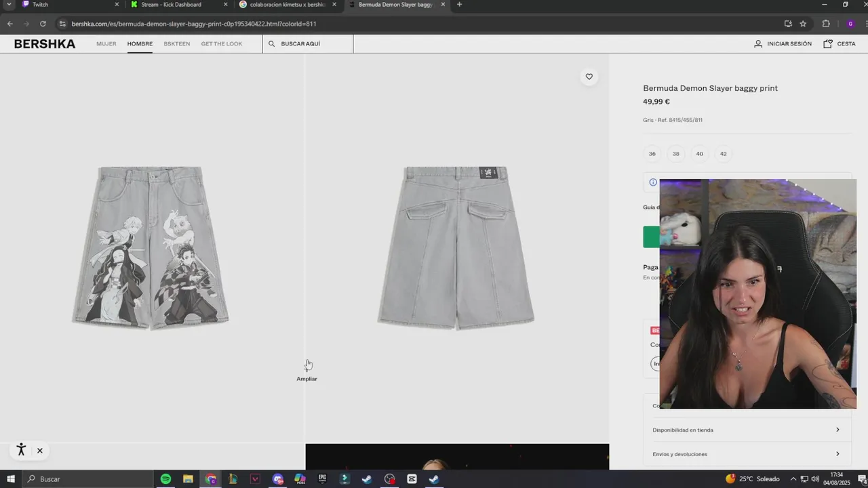Reload the browser page

[43, 24]
